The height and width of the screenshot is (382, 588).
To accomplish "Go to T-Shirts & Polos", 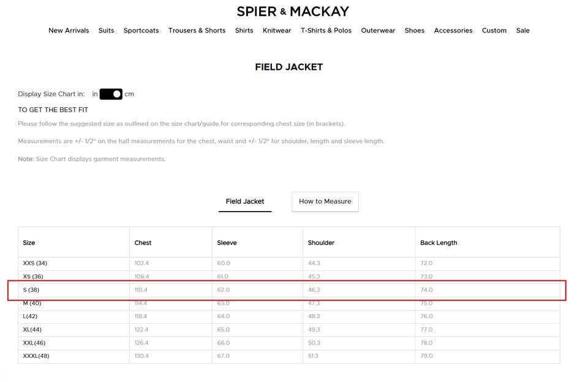I will pos(326,31).
